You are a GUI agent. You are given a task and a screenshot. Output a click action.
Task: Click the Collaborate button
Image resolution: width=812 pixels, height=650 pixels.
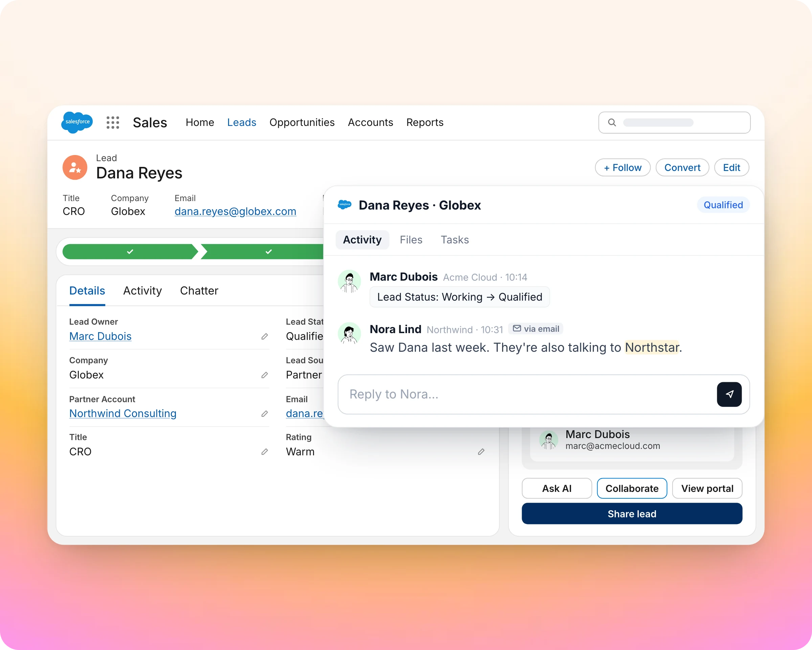click(x=632, y=489)
